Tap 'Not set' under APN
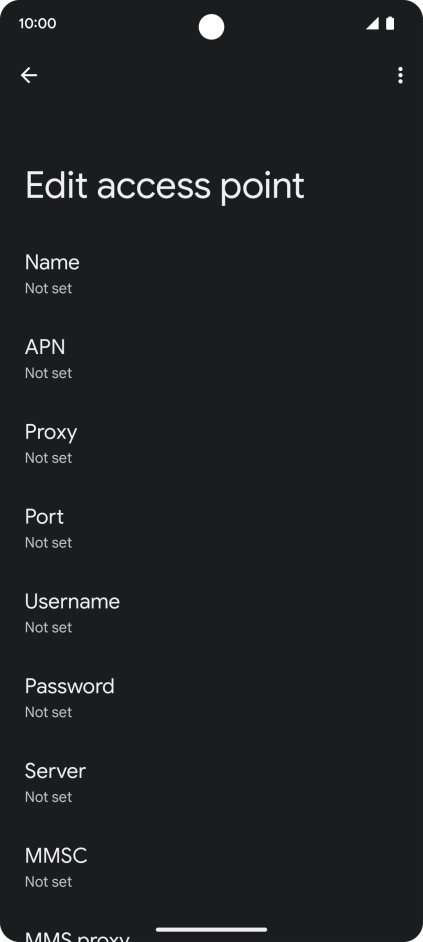423x942 pixels. coord(48,373)
